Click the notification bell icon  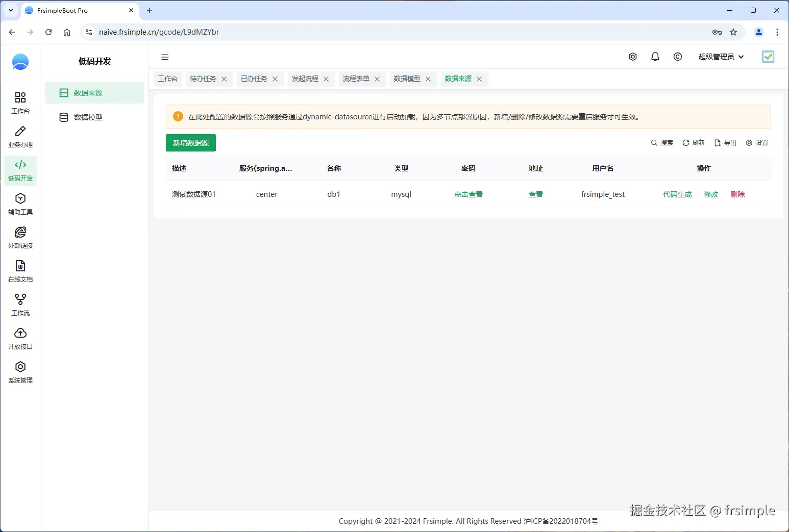(655, 57)
